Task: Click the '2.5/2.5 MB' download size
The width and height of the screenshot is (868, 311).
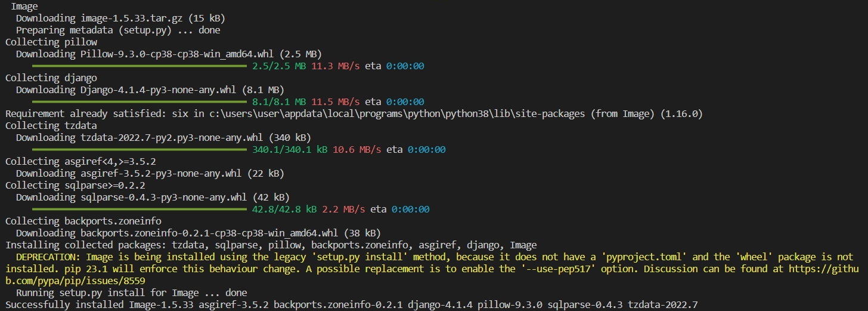Action: [279, 66]
